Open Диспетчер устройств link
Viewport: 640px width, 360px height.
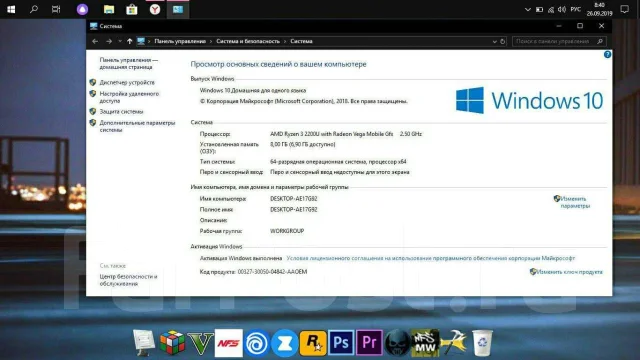[127, 82]
